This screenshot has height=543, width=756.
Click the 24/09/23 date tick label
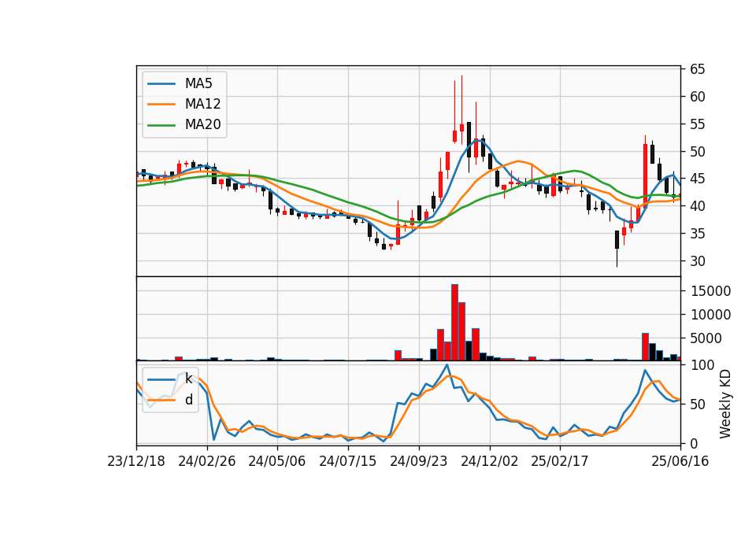(x=418, y=461)
